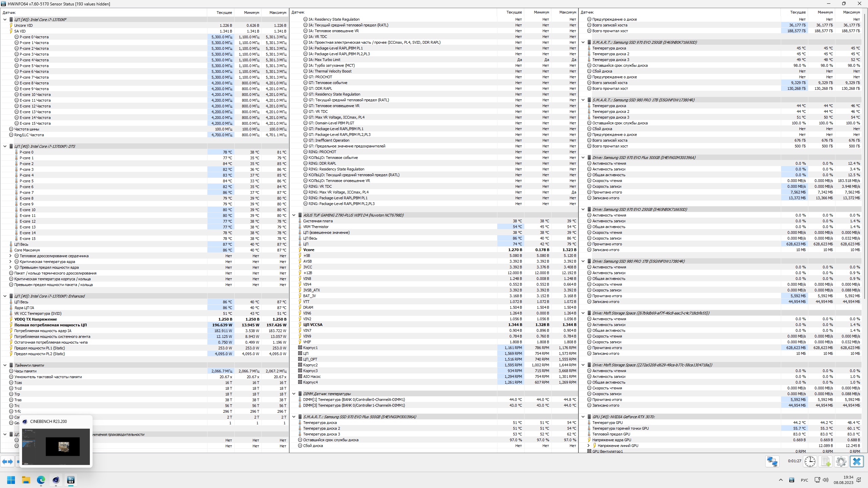
Task: Click 'Датчик' column header in middle panel
Action: (x=298, y=12)
